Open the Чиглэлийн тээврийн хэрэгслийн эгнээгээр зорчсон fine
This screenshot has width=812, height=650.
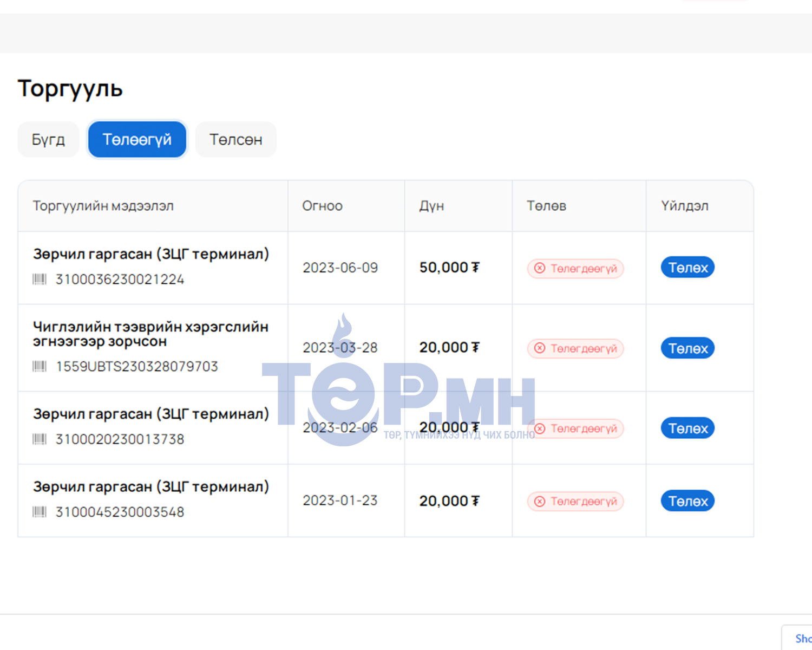tap(150, 334)
